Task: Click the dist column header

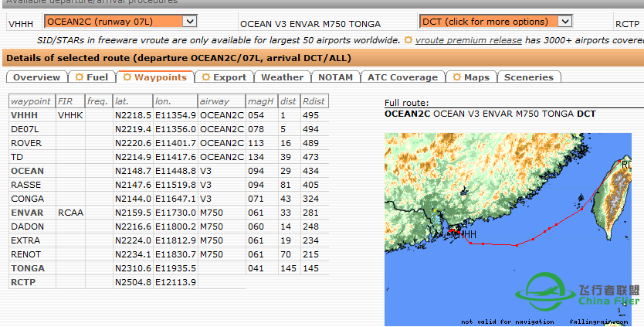Action: [289, 101]
